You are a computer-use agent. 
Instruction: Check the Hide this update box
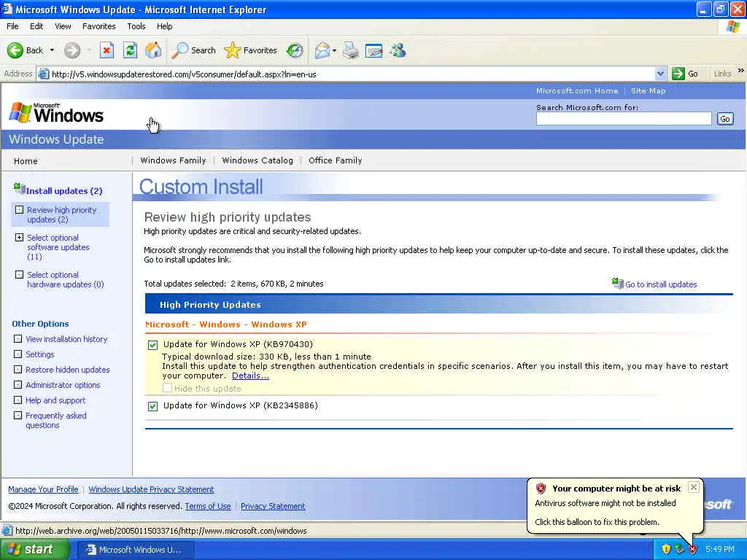[167, 388]
